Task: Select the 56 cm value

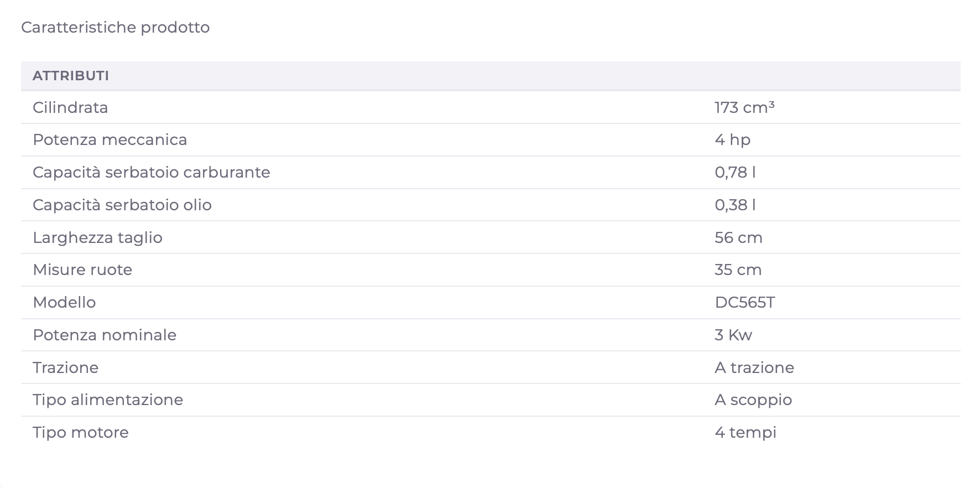Action: [738, 237]
